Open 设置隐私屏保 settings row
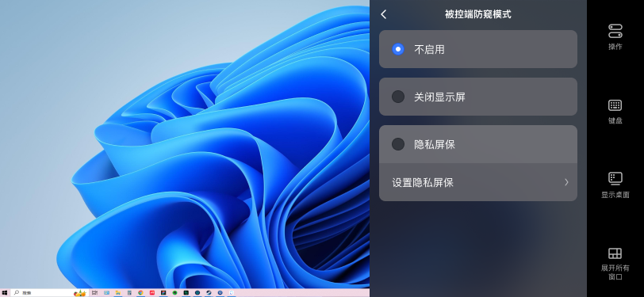644x297 pixels. click(478, 182)
